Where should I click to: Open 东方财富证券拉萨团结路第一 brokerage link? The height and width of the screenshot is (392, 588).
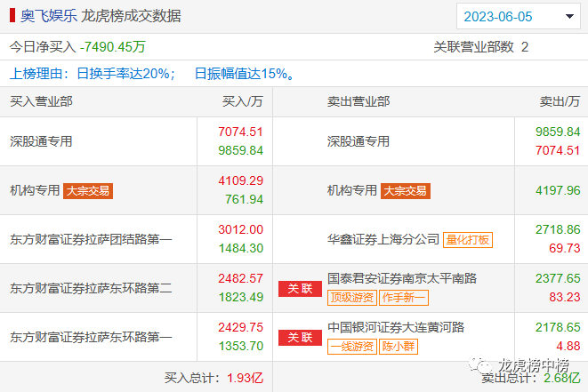(91, 239)
